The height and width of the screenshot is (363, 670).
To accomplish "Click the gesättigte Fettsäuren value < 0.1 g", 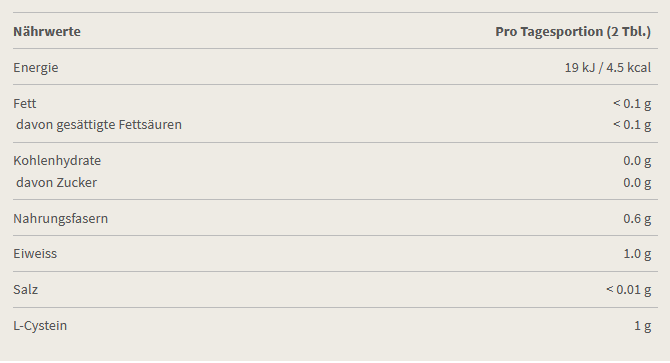I will [x=632, y=125].
